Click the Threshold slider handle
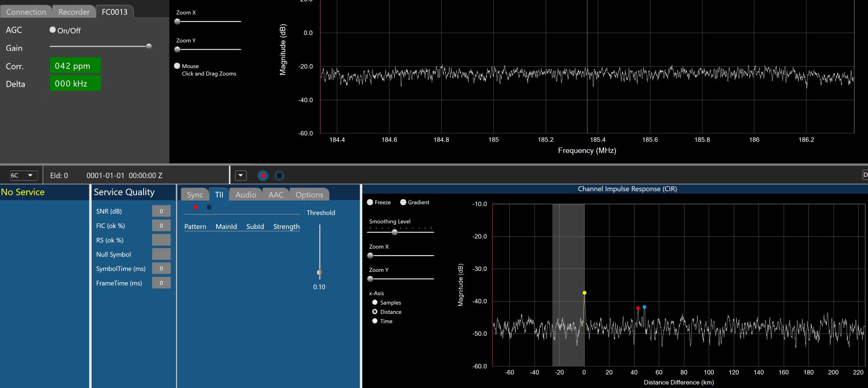 (320, 273)
